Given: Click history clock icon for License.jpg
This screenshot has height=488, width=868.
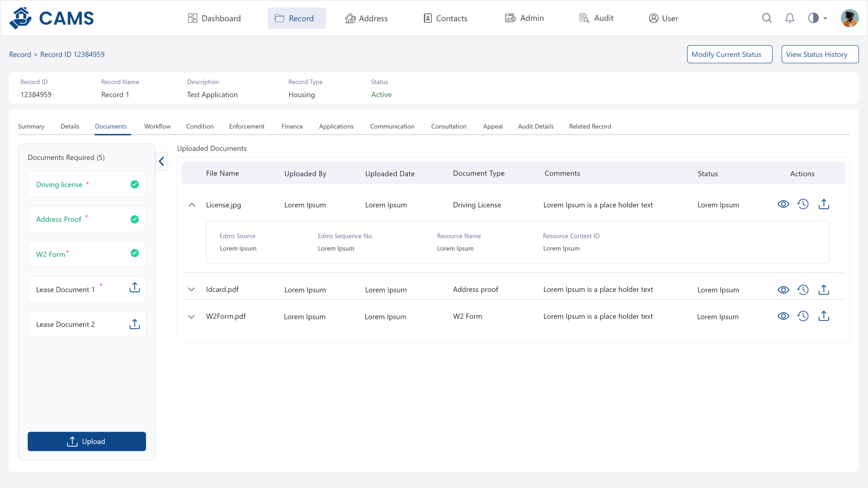Looking at the screenshot, I should pos(803,204).
